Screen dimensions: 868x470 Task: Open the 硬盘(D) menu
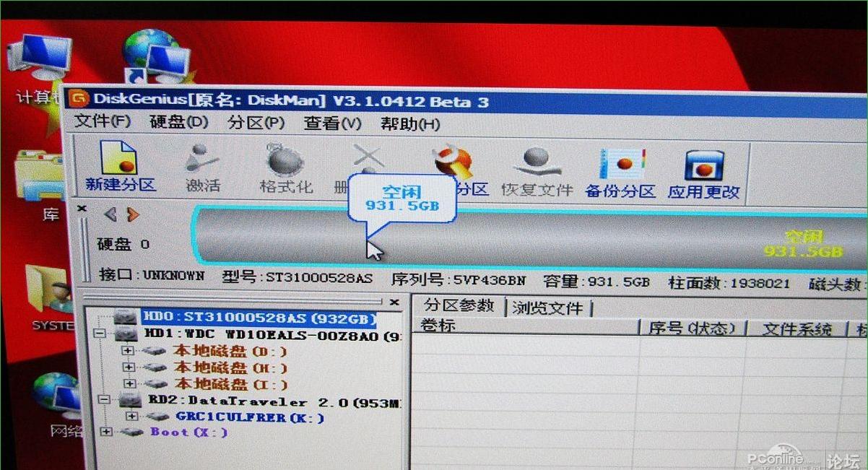[179, 122]
